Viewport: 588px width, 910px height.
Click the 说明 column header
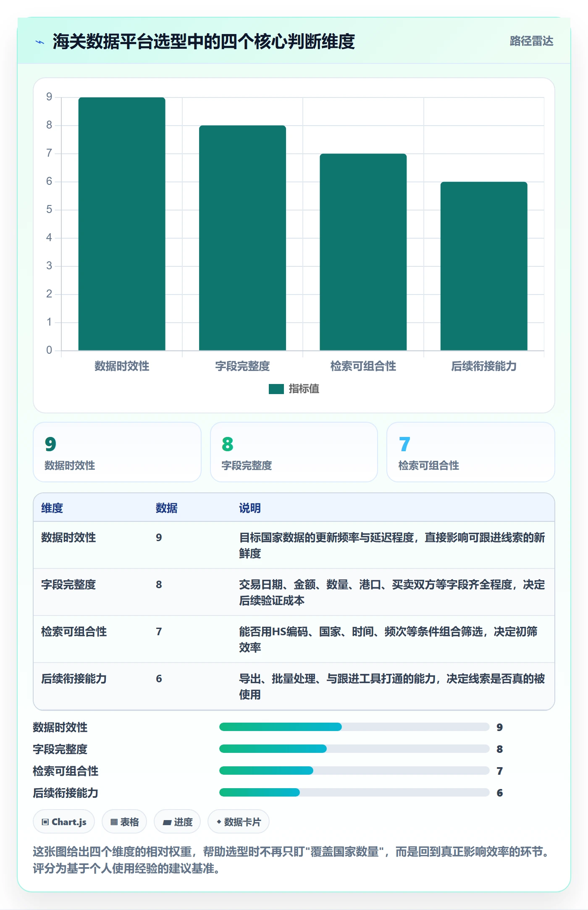(x=250, y=508)
